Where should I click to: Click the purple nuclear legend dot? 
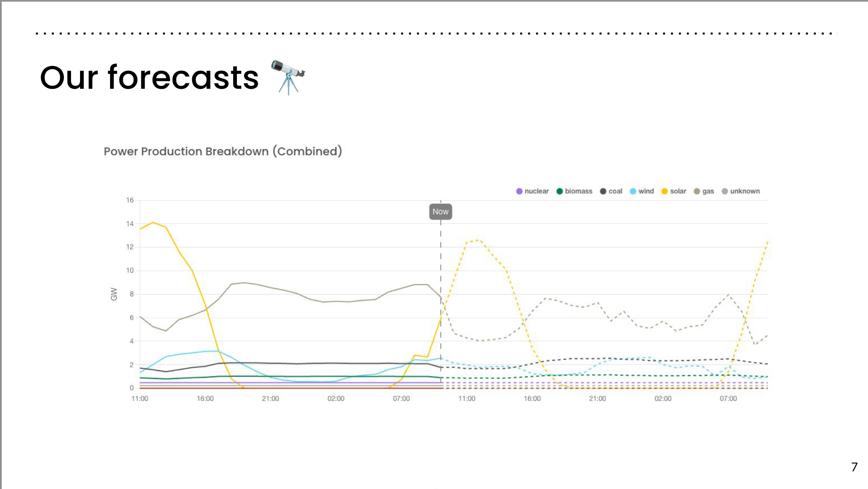519,191
